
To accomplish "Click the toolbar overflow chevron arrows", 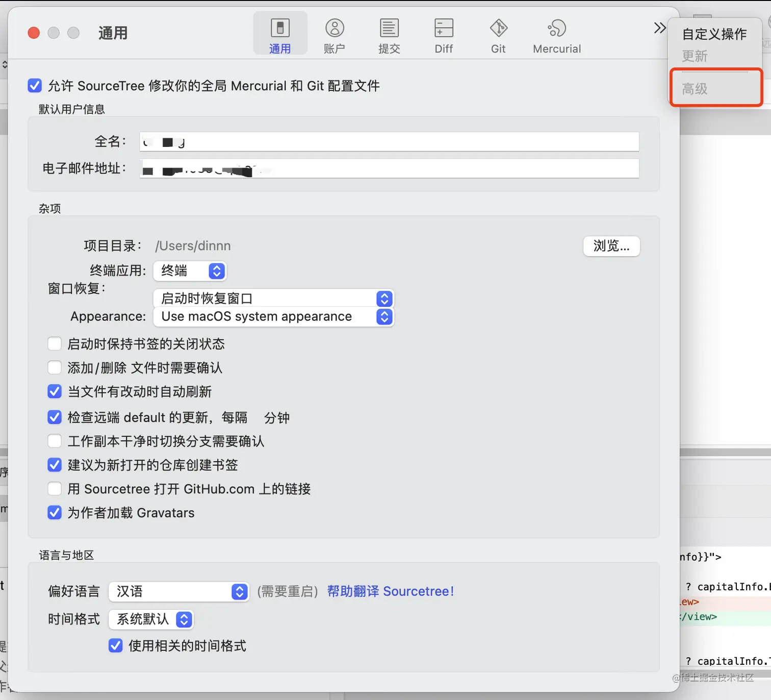I will (x=659, y=28).
